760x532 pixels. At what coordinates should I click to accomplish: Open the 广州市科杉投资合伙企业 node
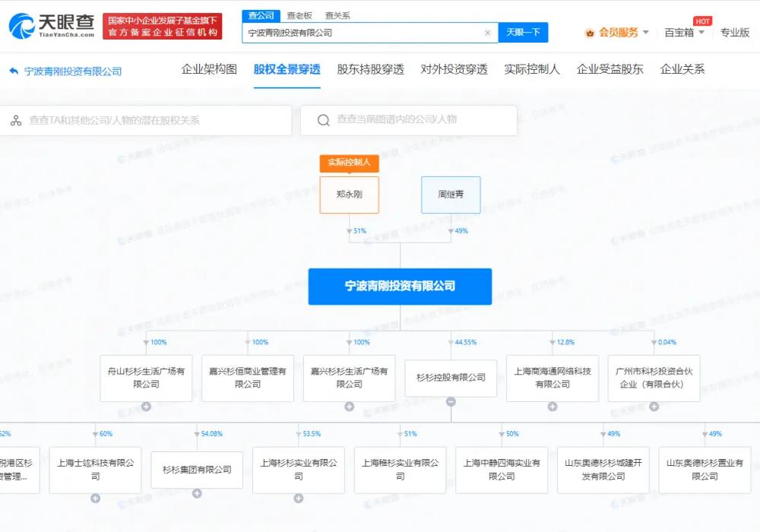pos(654,378)
